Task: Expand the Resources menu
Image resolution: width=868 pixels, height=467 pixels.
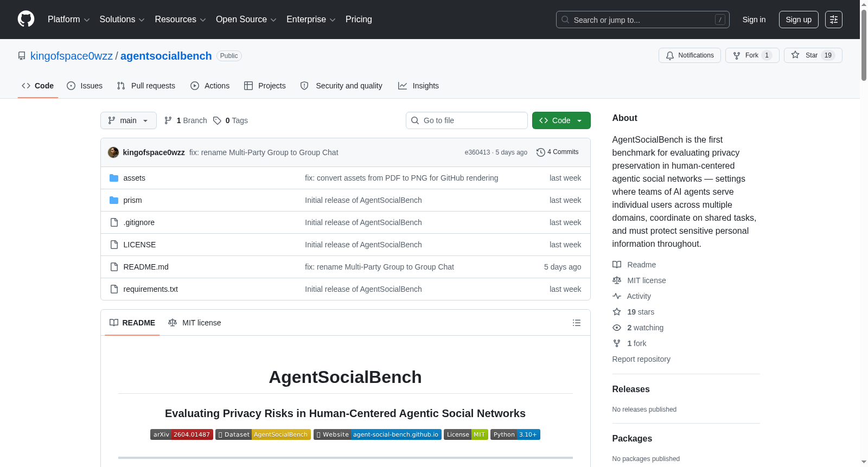Action: 181,20
